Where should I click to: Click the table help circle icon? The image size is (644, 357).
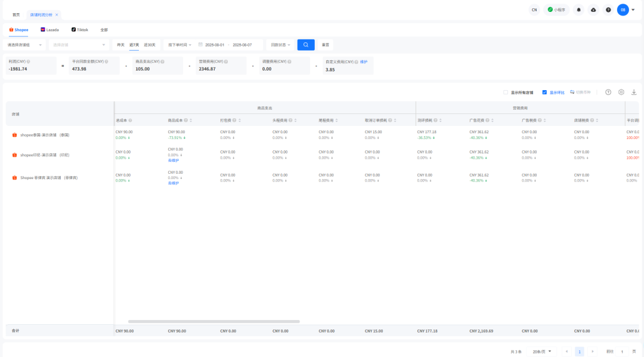[608, 92]
